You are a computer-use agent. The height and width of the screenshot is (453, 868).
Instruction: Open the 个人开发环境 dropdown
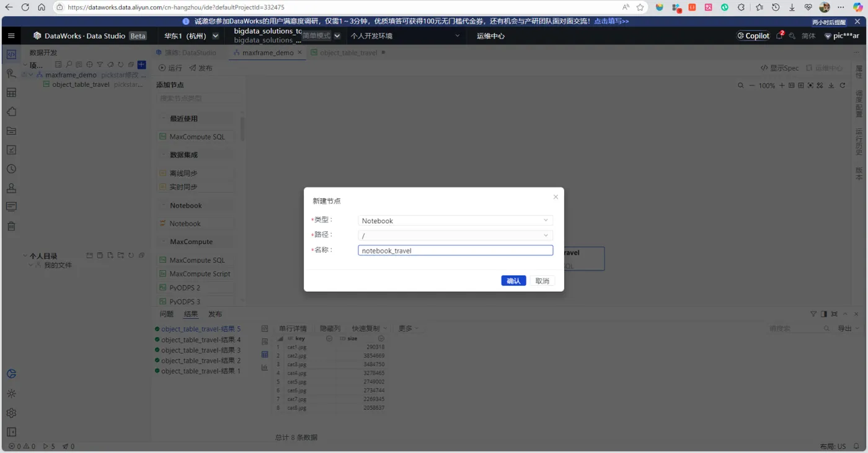click(x=405, y=36)
